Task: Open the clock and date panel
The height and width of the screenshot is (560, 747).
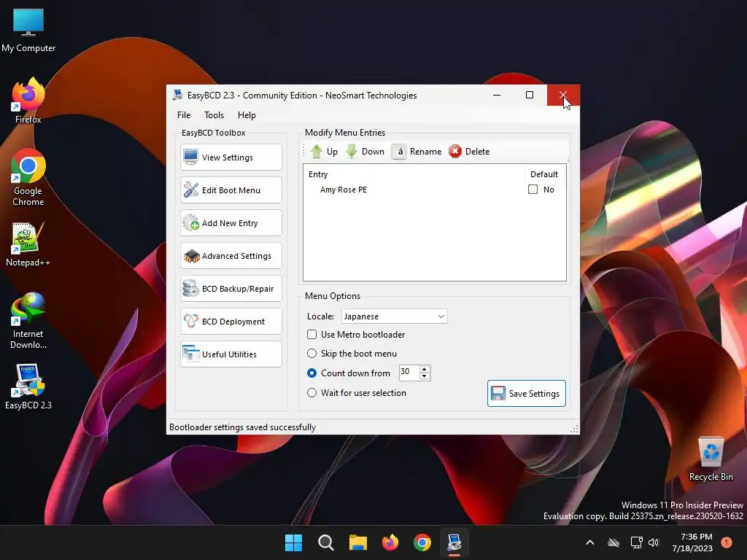Action: (x=693, y=542)
